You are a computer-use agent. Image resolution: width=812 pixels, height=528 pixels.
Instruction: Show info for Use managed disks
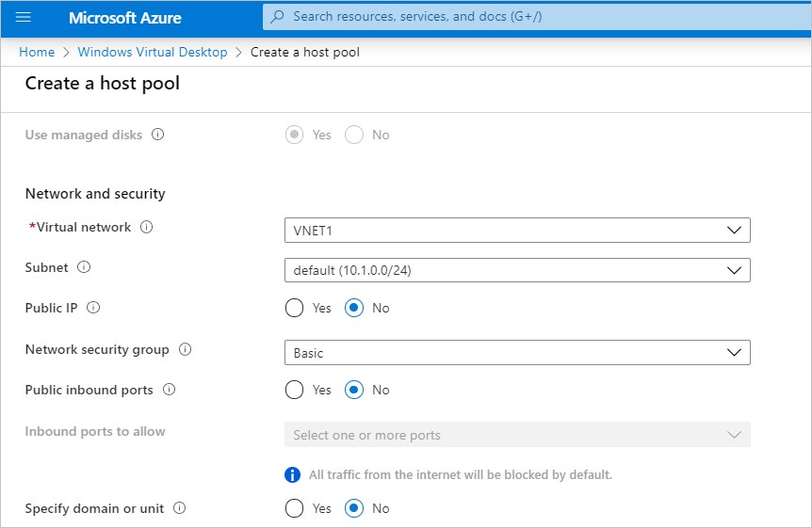(x=158, y=135)
